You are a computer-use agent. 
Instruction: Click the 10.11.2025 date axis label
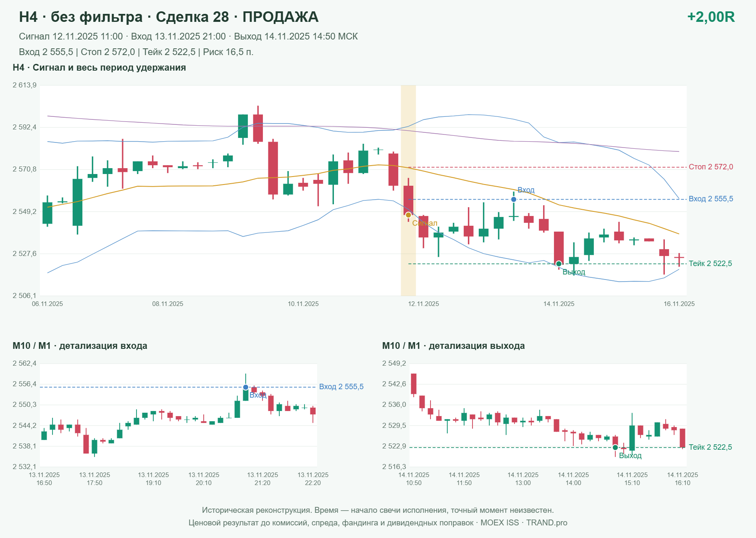click(303, 304)
